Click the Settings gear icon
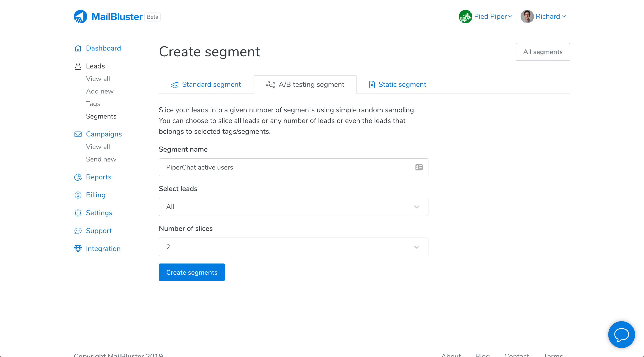This screenshot has width=644, height=357. pyautogui.click(x=78, y=213)
